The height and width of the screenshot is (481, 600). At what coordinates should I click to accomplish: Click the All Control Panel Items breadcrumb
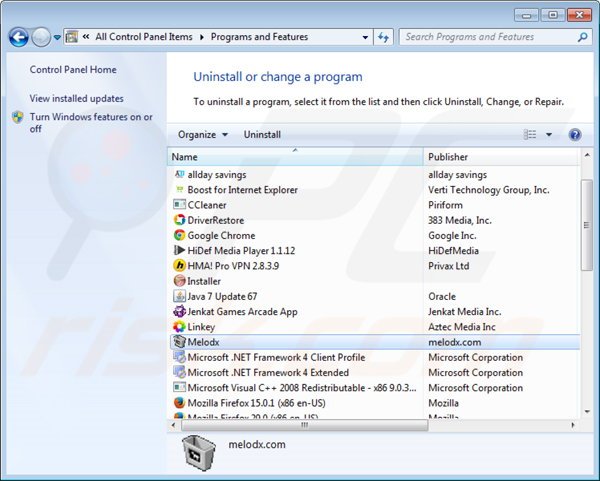[144, 37]
